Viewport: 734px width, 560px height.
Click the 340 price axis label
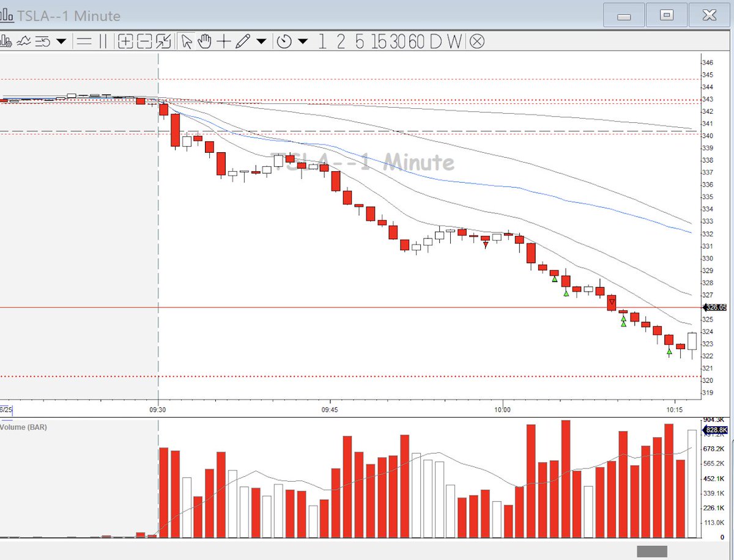[707, 136]
